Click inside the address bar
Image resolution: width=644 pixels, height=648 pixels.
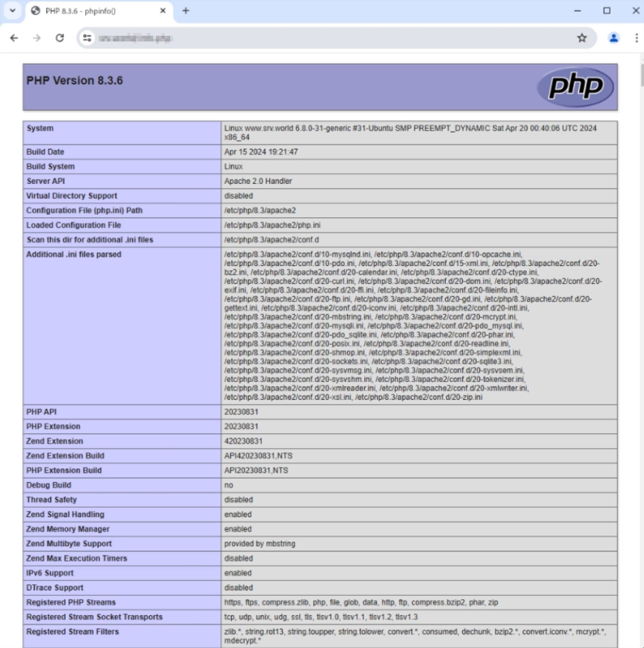[x=235, y=38]
